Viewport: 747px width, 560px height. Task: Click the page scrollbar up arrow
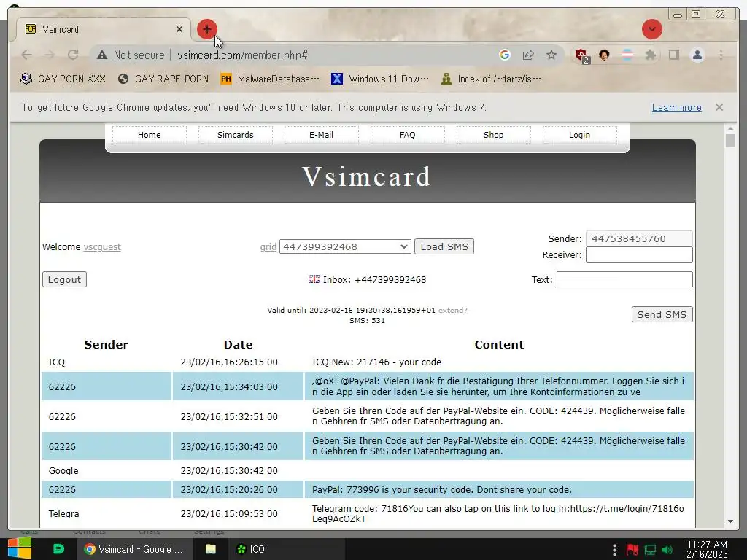pyautogui.click(x=730, y=128)
